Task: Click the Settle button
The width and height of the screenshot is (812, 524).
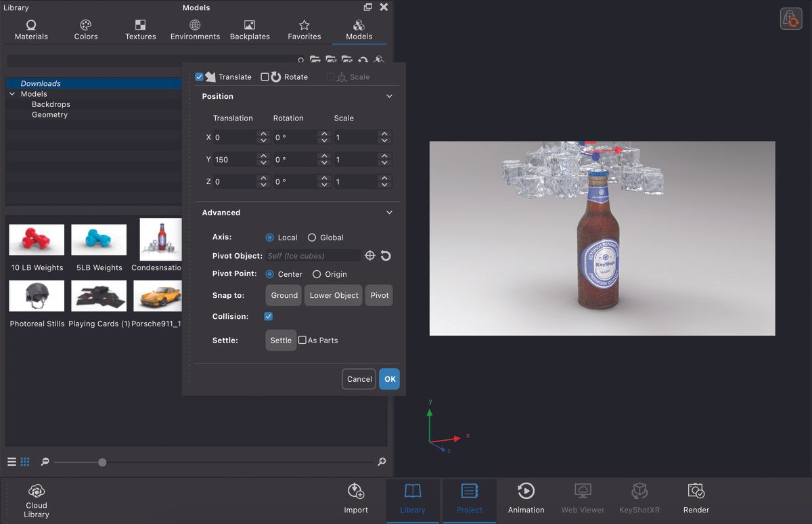Action: click(280, 340)
